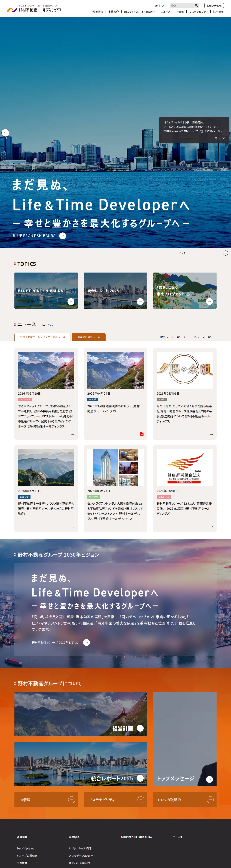This screenshot has width=231, height=868.
Task: Click the BLUE FRONT SHIBAURA hero arrow icon
Action: [63, 236]
